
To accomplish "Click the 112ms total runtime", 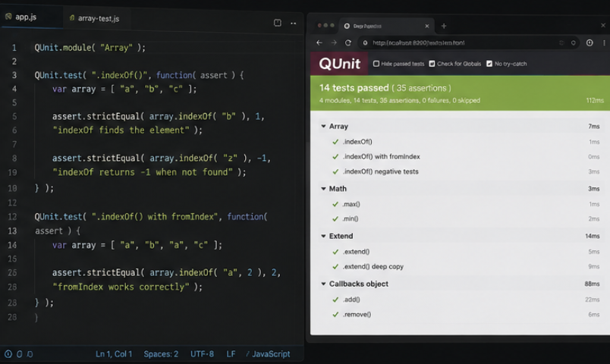I will pyautogui.click(x=595, y=100).
